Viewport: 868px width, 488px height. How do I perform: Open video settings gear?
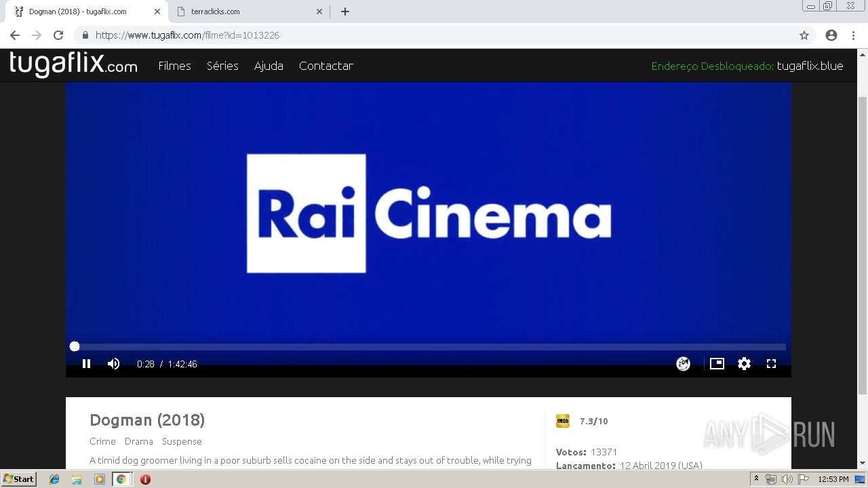[744, 364]
